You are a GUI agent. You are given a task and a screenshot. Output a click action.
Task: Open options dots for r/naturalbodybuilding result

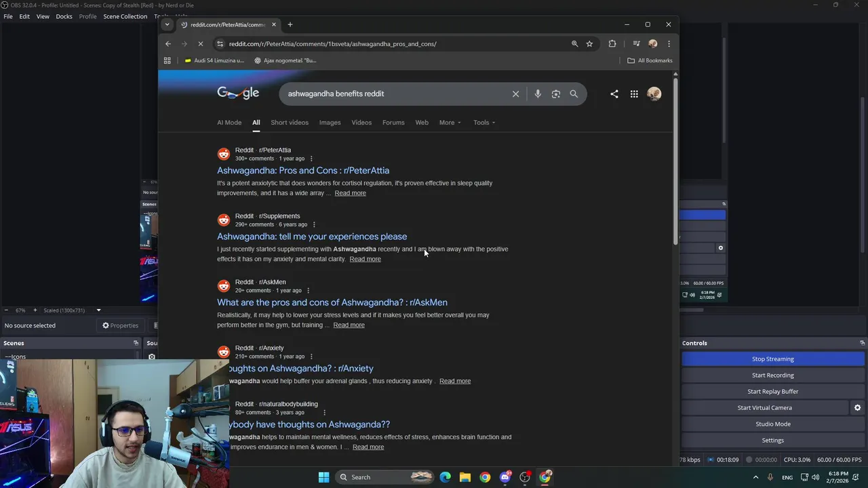point(324,413)
